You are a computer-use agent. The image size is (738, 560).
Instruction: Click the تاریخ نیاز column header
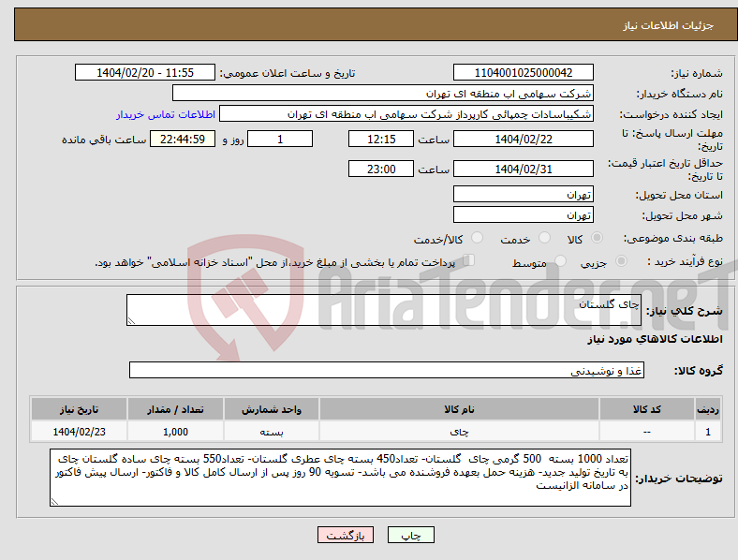click(79, 409)
